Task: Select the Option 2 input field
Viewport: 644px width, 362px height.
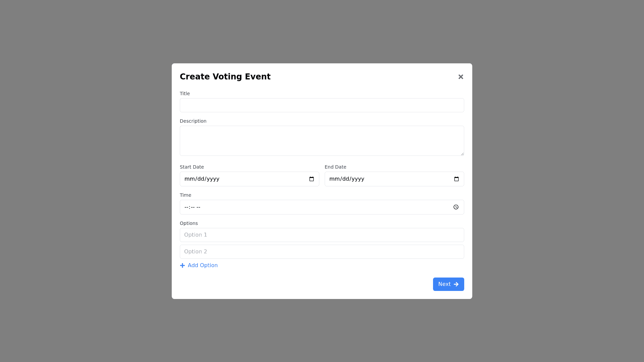Action: pos(322,252)
